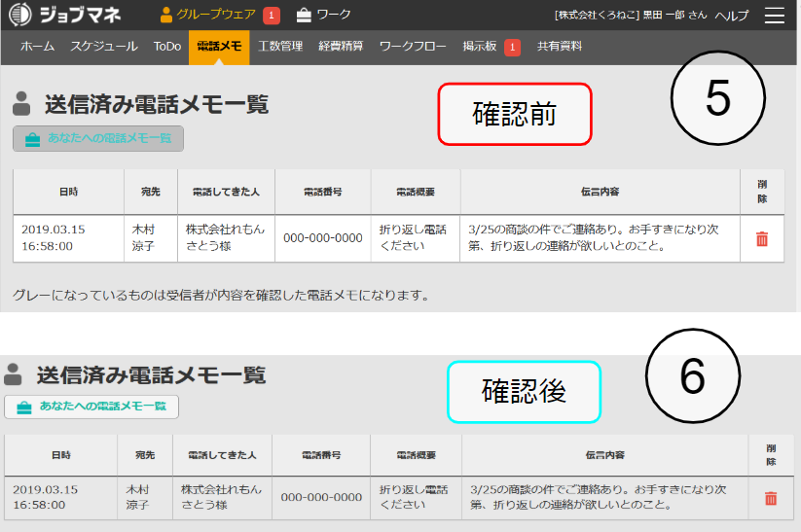Click the upper あなたへの電話メモ一覧 button
801x532 pixels.
click(98, 138)
